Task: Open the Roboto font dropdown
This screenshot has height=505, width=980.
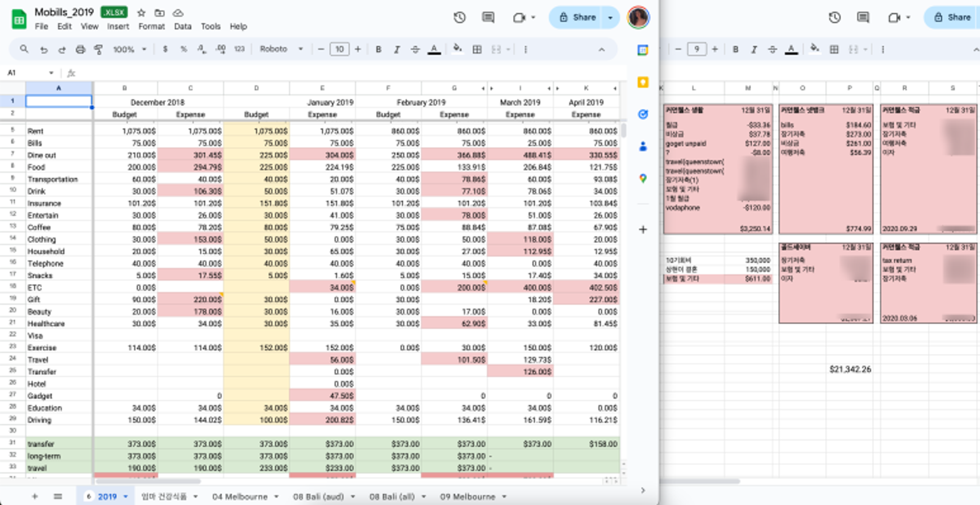Action: [x=281, y=49]
